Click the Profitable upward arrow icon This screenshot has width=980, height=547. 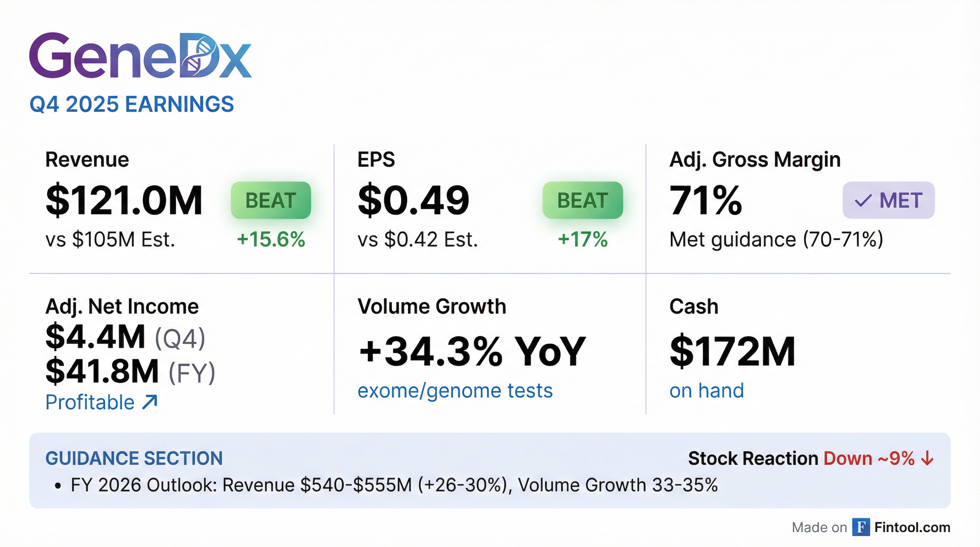pyautogui.click(x=150, y=402)
